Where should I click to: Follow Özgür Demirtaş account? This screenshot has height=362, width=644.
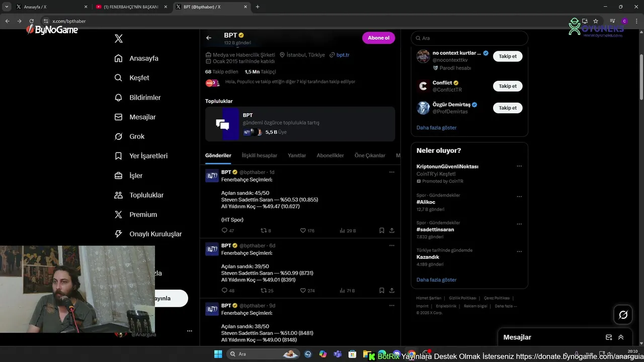coord(508,108)
